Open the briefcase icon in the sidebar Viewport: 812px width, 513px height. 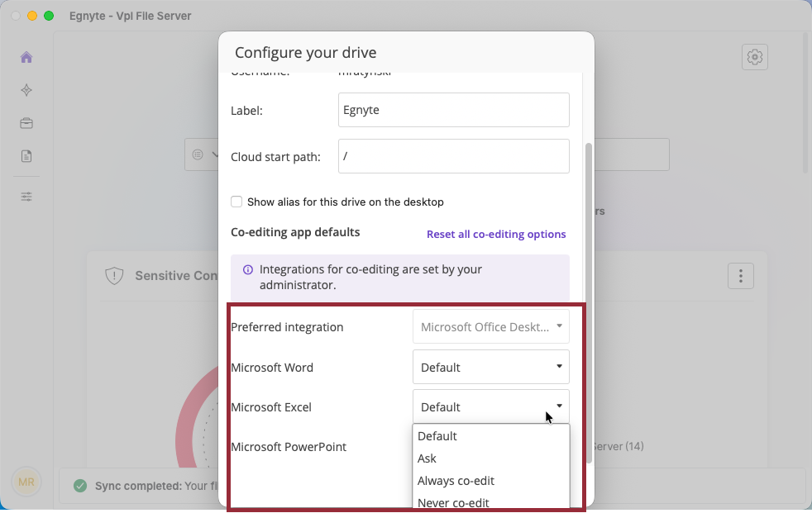tap(26, 123)
